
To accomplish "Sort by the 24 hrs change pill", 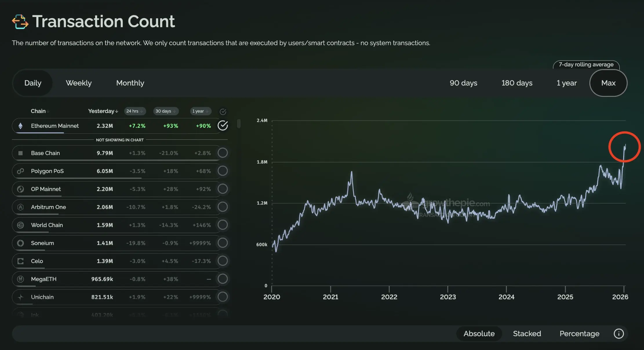I will click(135, 111).
